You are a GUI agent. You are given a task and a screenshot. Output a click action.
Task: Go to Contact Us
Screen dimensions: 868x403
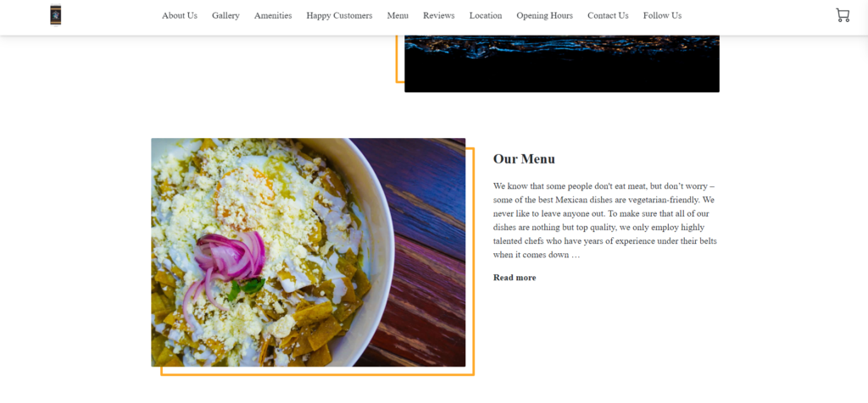[608, 15]
